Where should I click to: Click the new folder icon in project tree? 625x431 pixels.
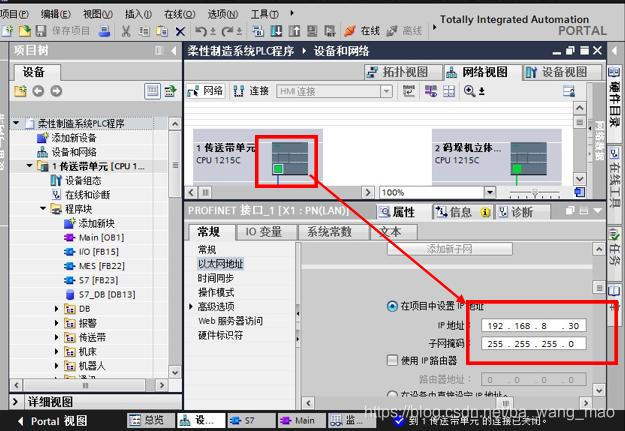tap(20, 91)
